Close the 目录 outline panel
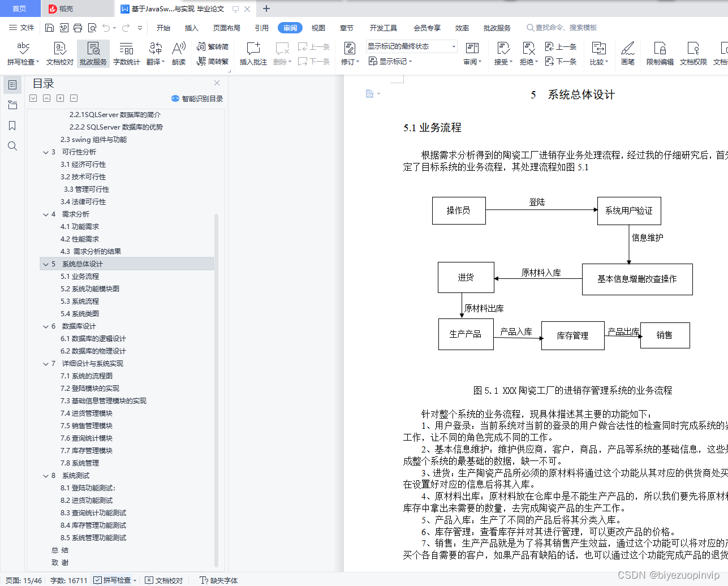The height and width of the screenshot is (586, 728). point(217,83)
